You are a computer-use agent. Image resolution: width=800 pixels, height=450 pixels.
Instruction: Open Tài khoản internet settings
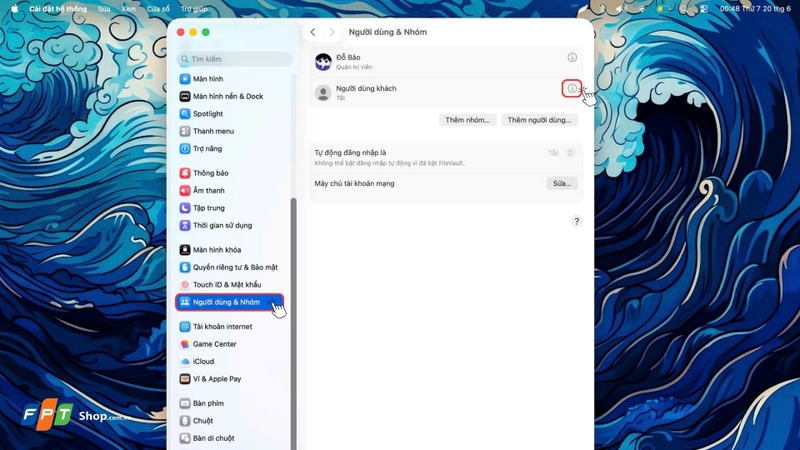click(x=216, y=327)
